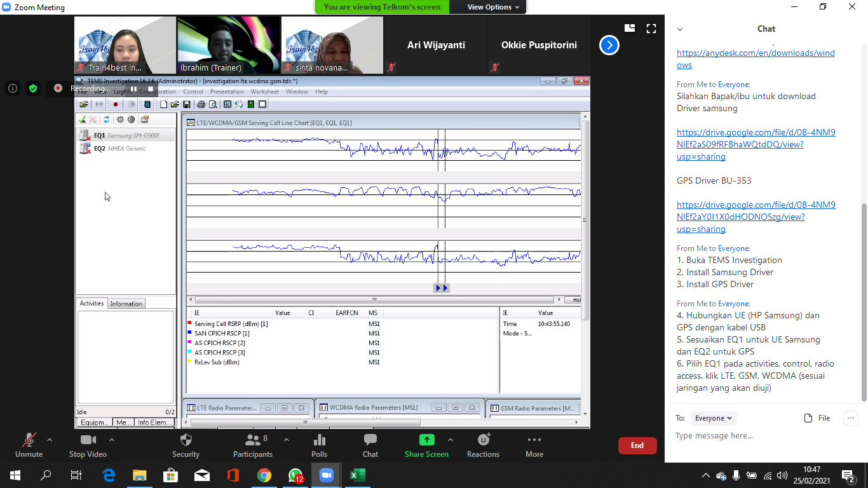Click the red End meeting button
This screenshot has width=868, height=488.
tap(637, 445)
